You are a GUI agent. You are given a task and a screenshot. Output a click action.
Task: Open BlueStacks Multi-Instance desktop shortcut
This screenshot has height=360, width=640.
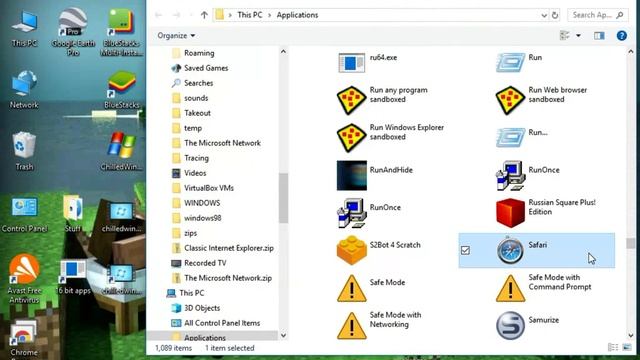(121, 32)
